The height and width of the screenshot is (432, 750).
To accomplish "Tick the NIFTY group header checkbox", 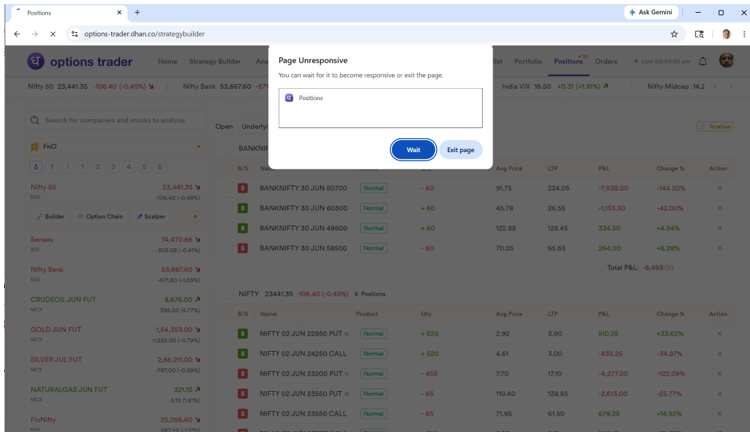I will [x=228, y=294].
